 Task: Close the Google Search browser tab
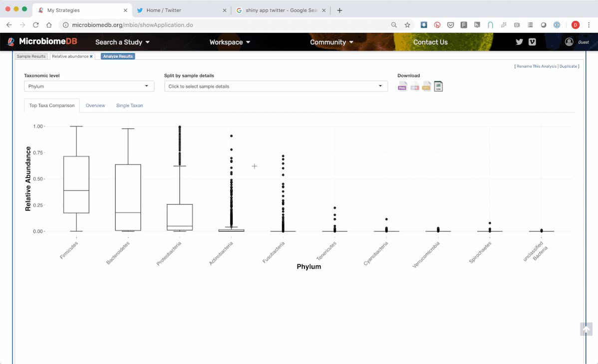click(324, 10)
